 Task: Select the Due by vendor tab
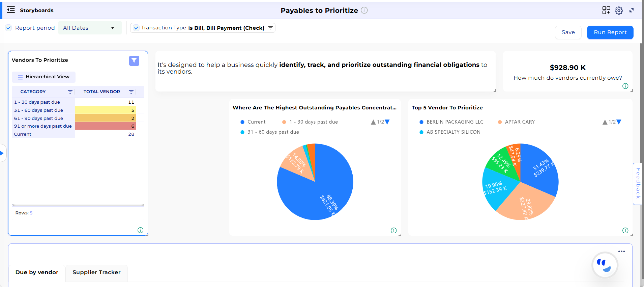(37, 272)
